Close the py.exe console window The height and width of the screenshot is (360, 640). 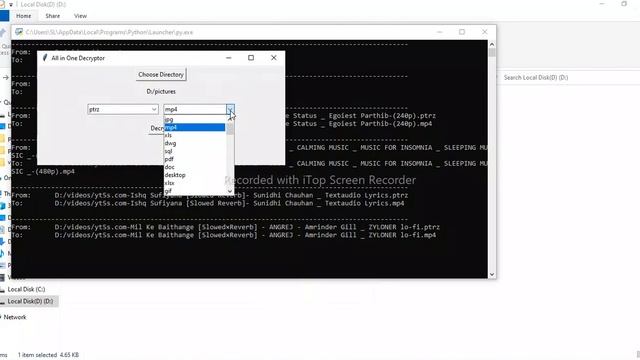click(484, 32)
